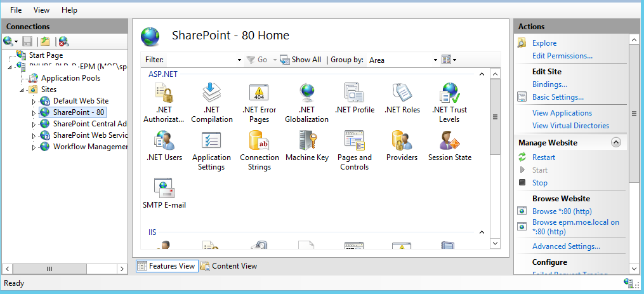
Task: Open Session State feature
Action: (450, 140)
